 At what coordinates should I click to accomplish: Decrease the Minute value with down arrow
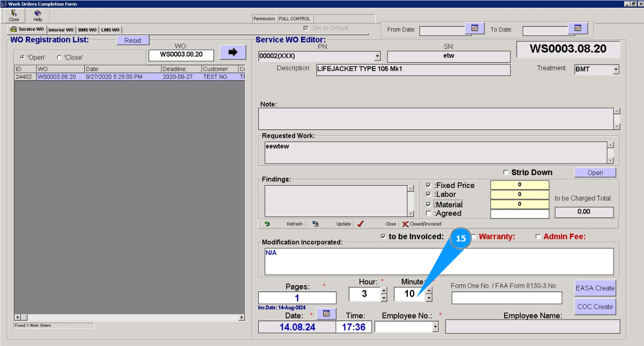coord(429,298)
